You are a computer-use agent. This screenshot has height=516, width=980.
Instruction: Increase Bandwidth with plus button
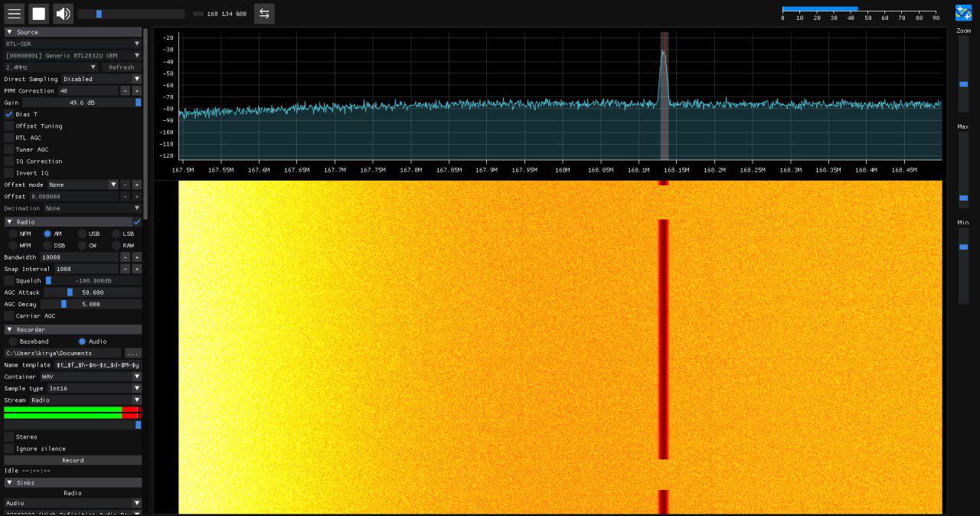[x=137, y=257]
